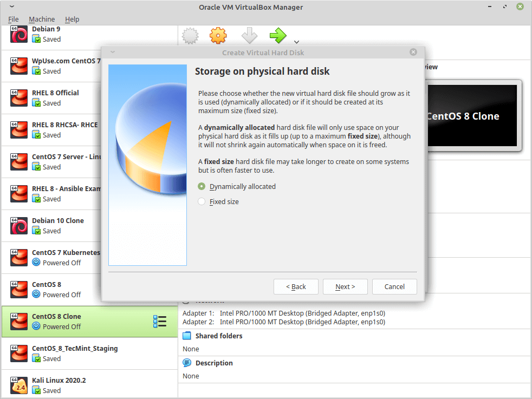The height and width of the screenshot is (399, 532).
Task: Select the RHEL 8 - Ansible Exam VM icon
Action: click(18, 194)
